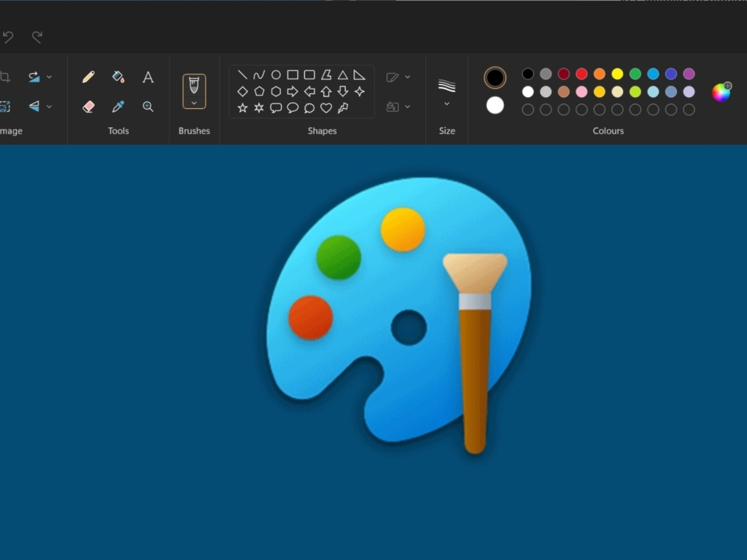Select the Fill bucket tool
The width and height of the screenshot is (747, 560).
tap(118, 77)
